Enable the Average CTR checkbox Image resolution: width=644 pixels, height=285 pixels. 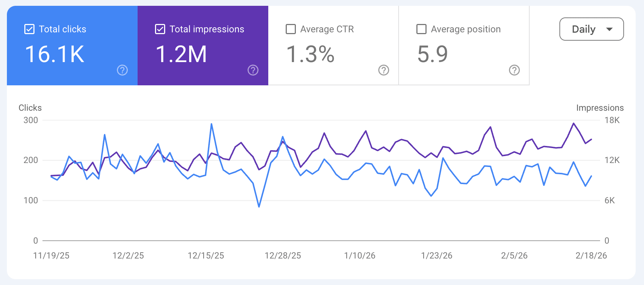tap(291, 29)
